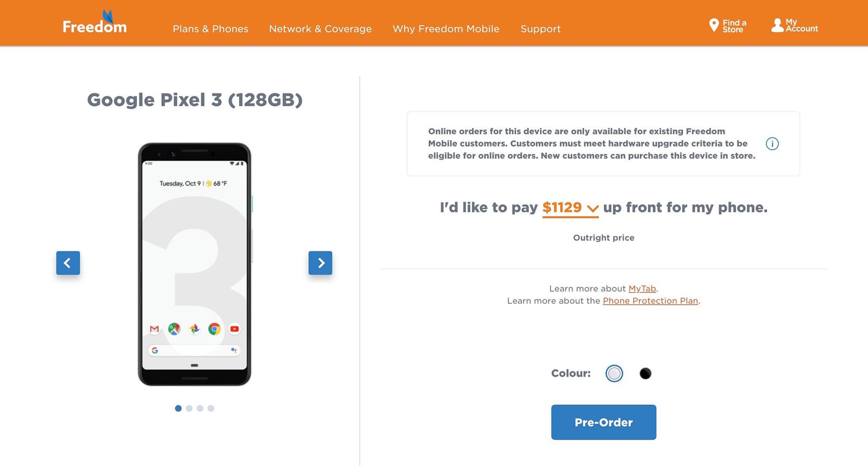Jump to the fourth carousel dot
Screen dimensions: 868x466
[x=211, y=409]
